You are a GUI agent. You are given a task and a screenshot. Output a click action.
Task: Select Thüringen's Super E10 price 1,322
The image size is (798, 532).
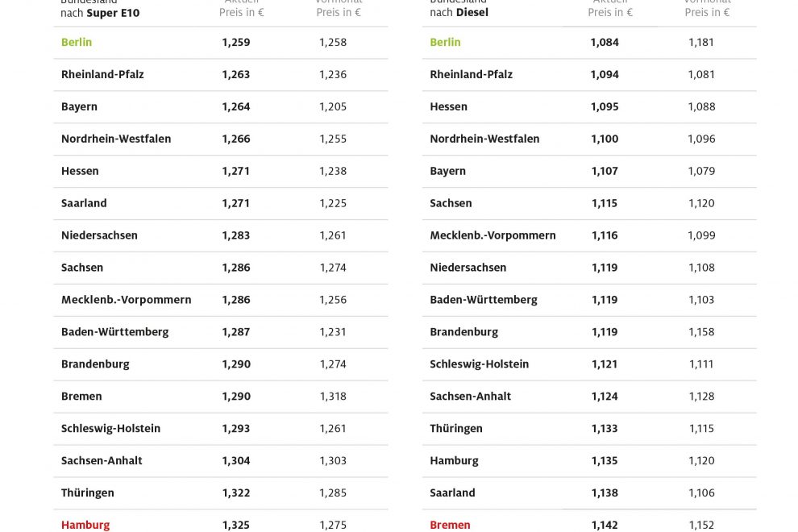tap(236, 493)
